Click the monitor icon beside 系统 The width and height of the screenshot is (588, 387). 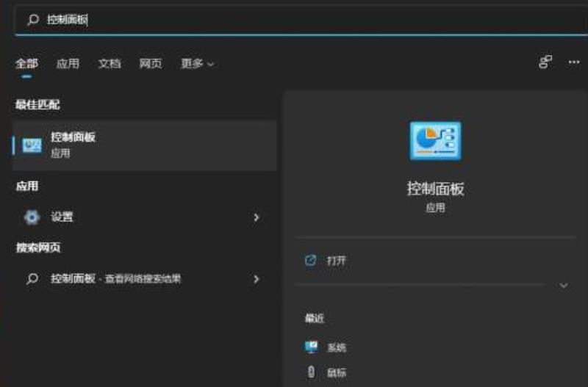point(311,347)
